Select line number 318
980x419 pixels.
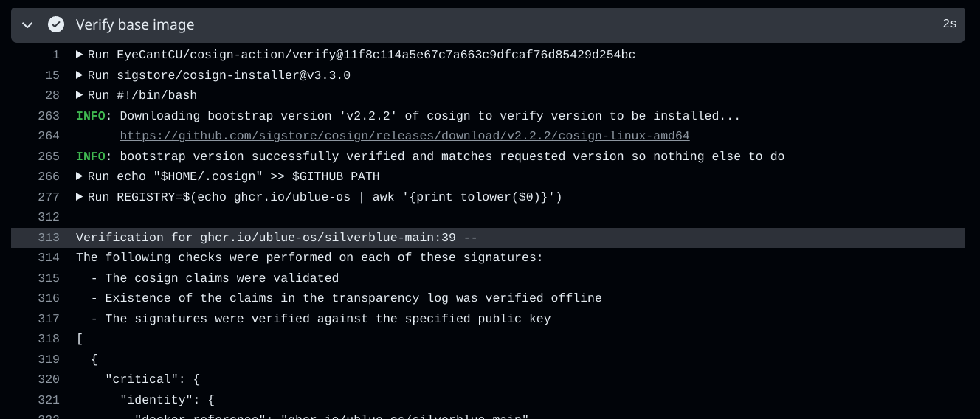point(49,339)
